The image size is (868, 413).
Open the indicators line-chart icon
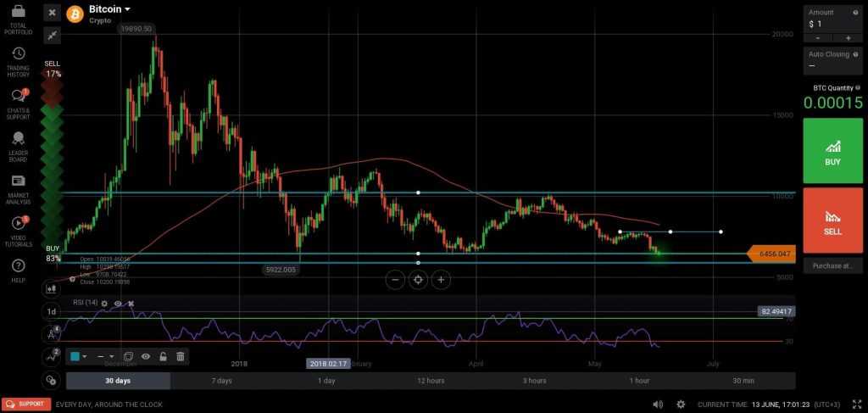pos(52,357)
